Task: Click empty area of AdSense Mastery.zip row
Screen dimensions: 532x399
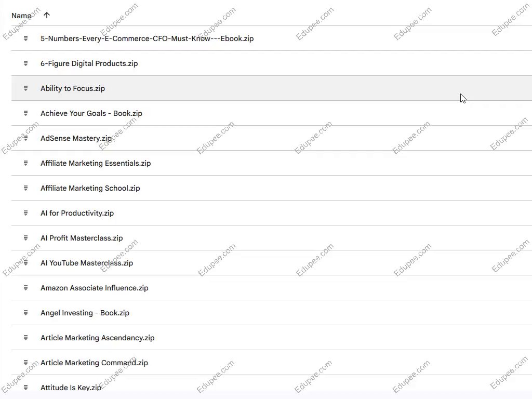Action: [312, 138]
